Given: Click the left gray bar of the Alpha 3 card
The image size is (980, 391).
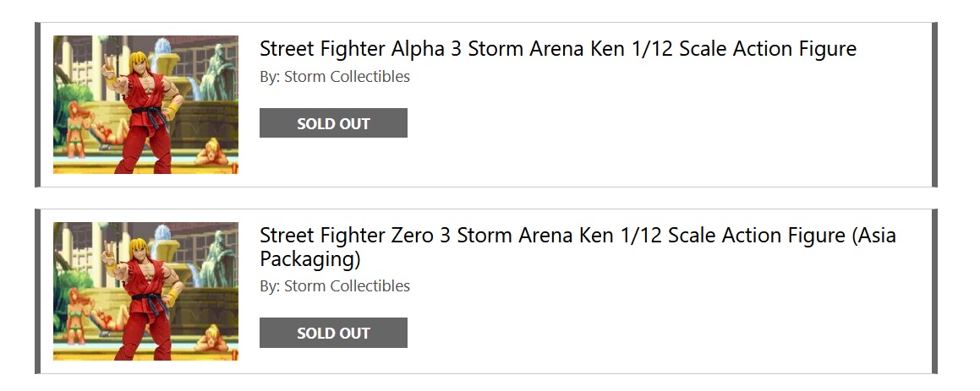Looking at the screenshot, I should 37,105.
